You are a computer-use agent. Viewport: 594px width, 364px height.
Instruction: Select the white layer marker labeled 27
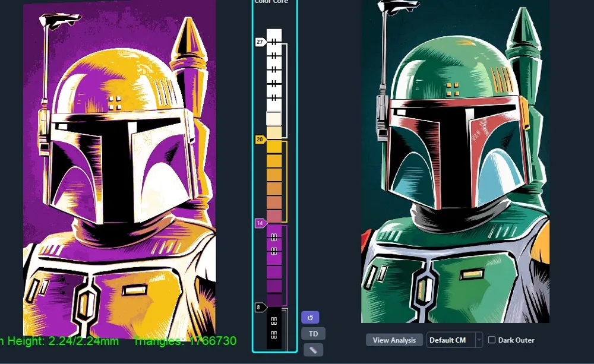coord(260,42)
